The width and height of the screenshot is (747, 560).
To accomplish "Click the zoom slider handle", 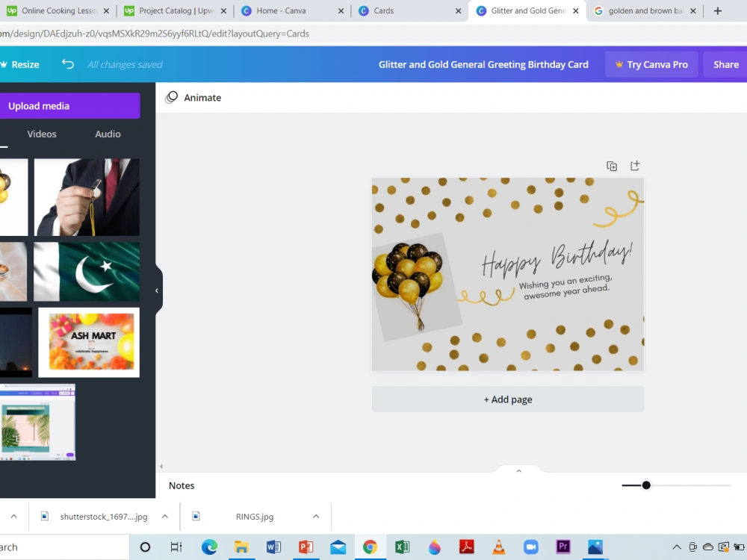I will (x=646, y=485).
